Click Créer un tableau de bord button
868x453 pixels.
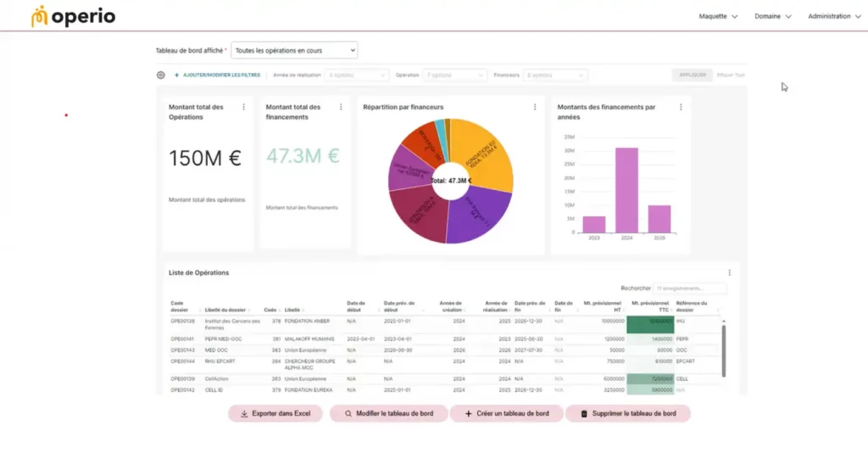tap(507, 414)
